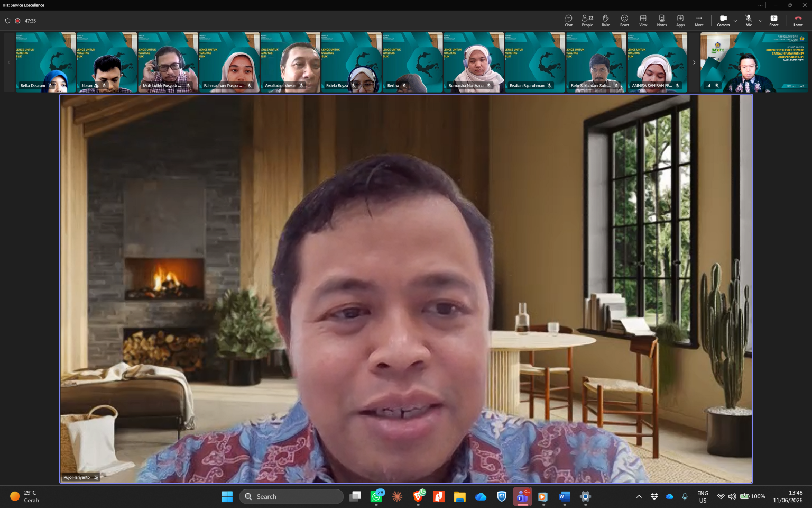Turn on the Camera
The width and height of the screenshot is (812, 508).
[723, 21]
